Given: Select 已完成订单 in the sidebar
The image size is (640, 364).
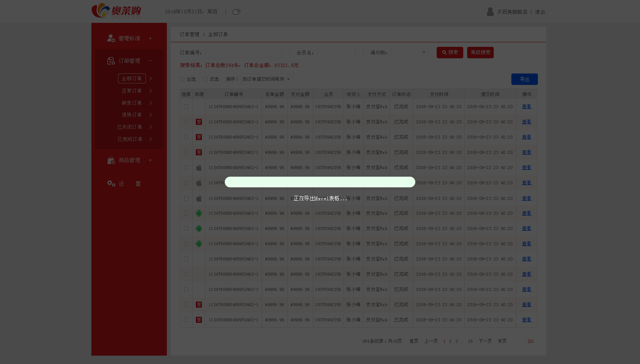Looking at the screenshot, I should click(130, 139).
